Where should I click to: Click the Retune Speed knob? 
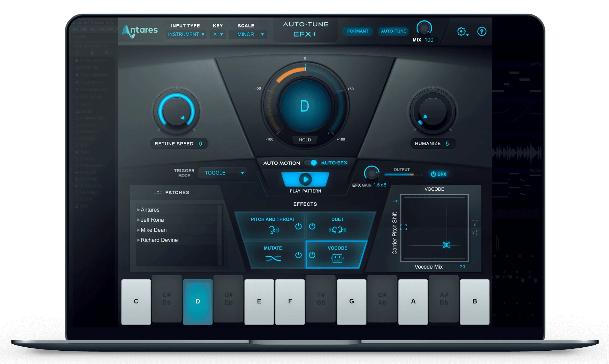[177, 111]
